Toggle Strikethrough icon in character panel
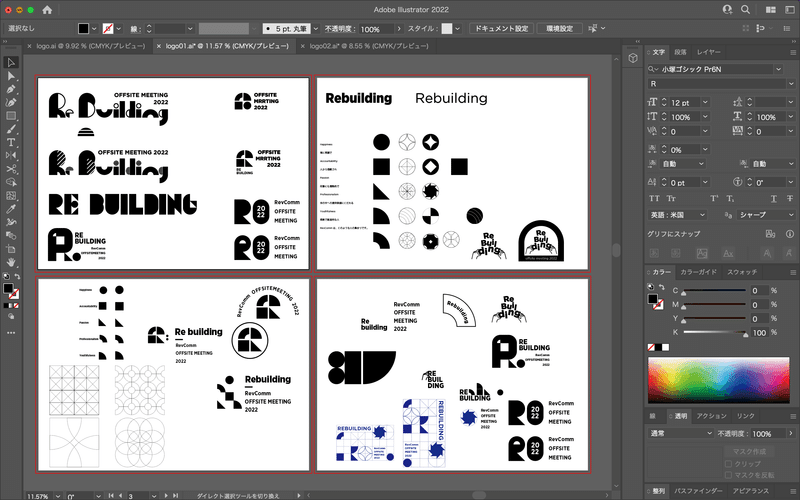This screenshot has width=800, height=500. click(x=790, y=198)
